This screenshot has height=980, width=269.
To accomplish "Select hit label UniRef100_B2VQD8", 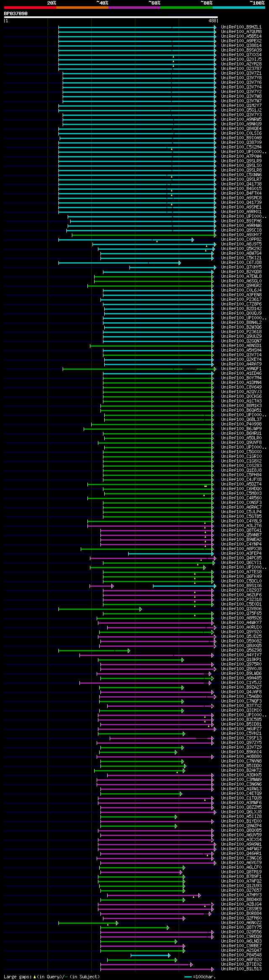I will tap(241, 272).
